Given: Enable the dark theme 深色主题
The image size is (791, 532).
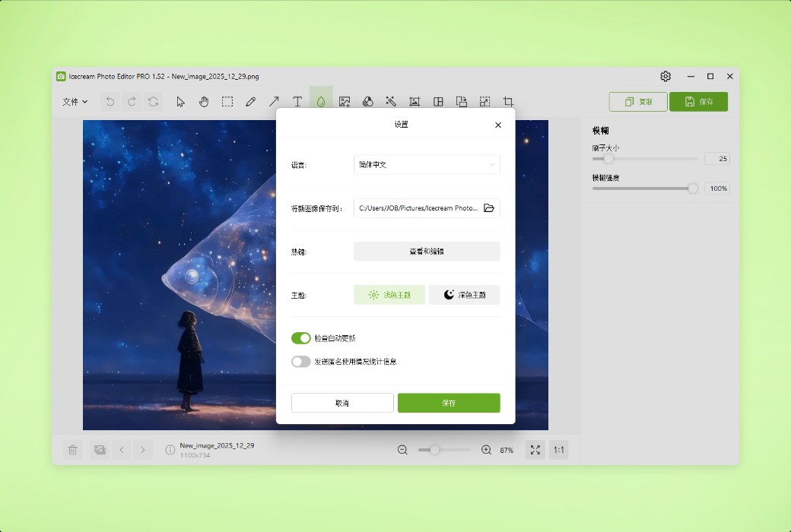Looking at the screenshot, I should point(464,294).
